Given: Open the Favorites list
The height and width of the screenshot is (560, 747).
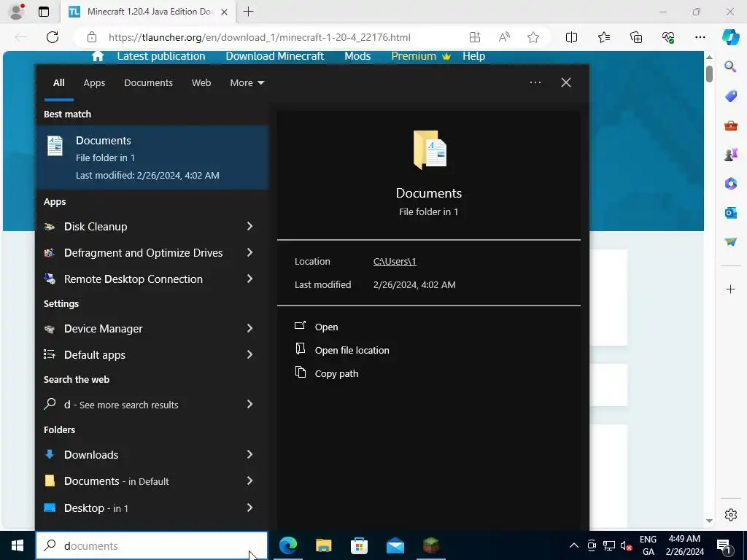Looking at the screenshot, I should [x=603, y=37].
